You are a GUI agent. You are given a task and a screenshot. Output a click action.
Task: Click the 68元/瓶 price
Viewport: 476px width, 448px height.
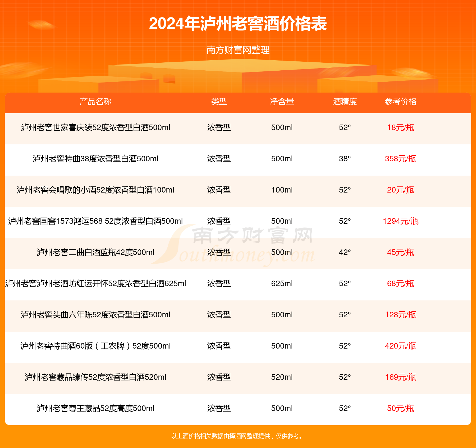coord(401,284)
